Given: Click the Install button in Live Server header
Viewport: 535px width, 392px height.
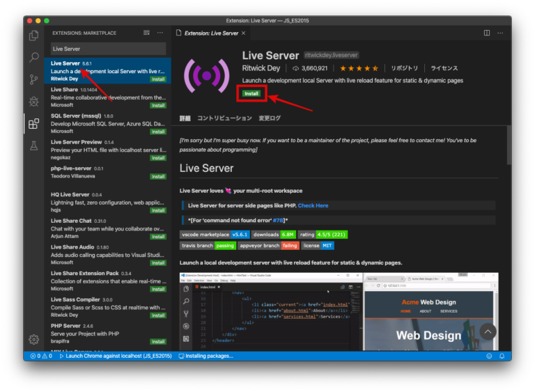Looking at the screenshot, I should 251,93.
